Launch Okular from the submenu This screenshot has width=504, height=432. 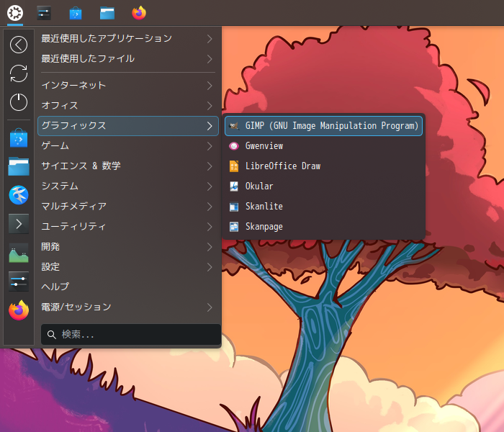pyautogui.click(x=323, y=186)
